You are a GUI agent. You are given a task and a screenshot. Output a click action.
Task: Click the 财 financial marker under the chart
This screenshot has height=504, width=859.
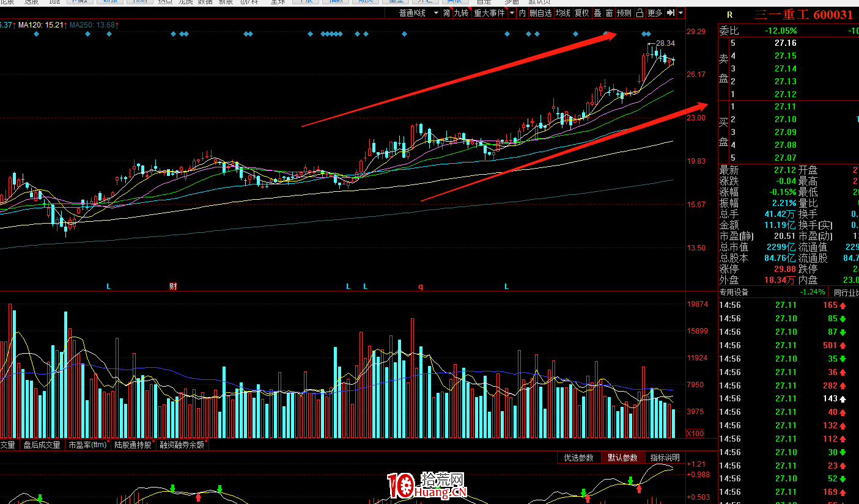pyautogui.click(x=173, y=286)
